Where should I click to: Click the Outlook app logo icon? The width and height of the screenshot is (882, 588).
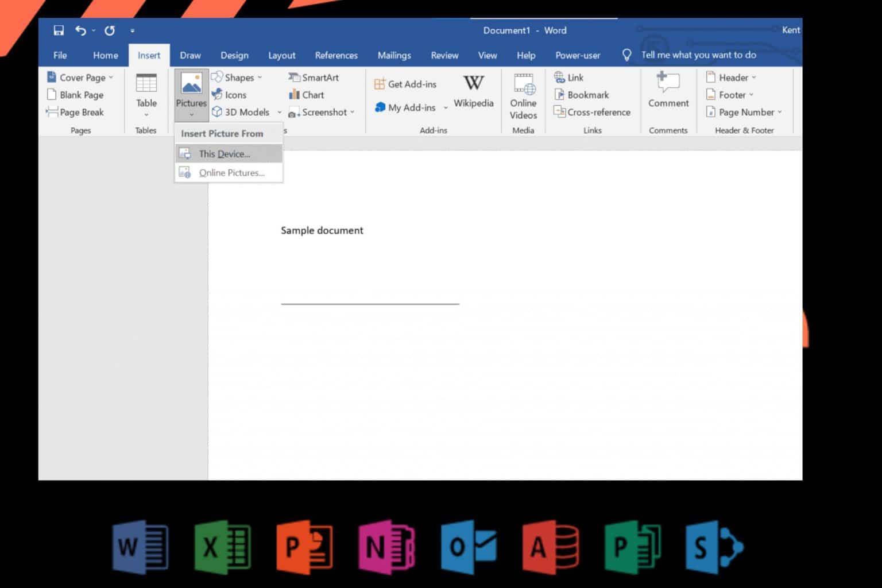(469, 547)
